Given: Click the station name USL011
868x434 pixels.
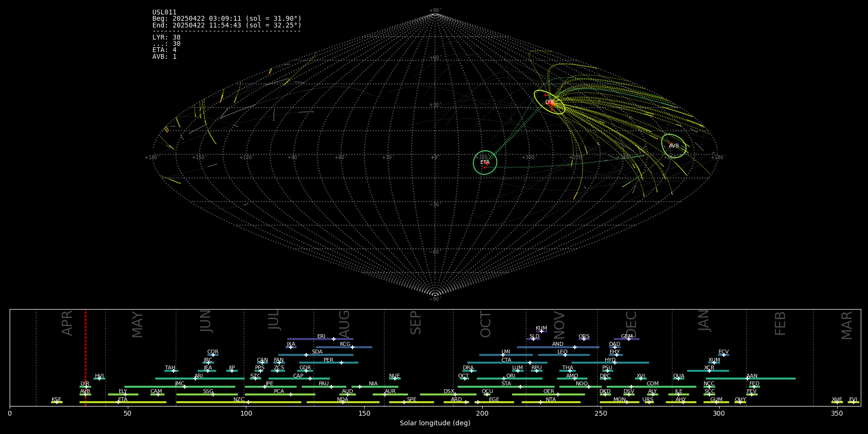Looking at the screenshot, I should [164, 13].
